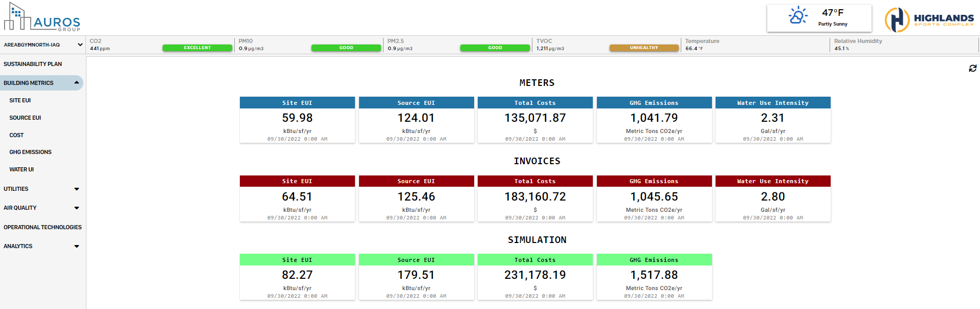The height and width of the screenshot is (309, 980).
Task: Click the Highlands Sports Complex logo
Action: [929, 20]
